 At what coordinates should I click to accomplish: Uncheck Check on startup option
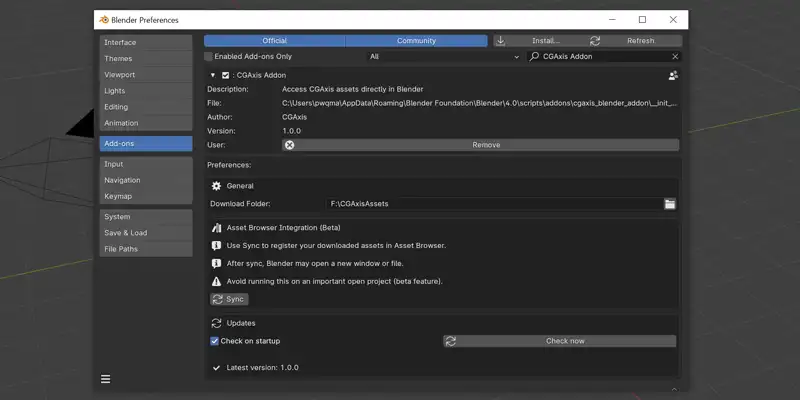[x=215, y=341]
